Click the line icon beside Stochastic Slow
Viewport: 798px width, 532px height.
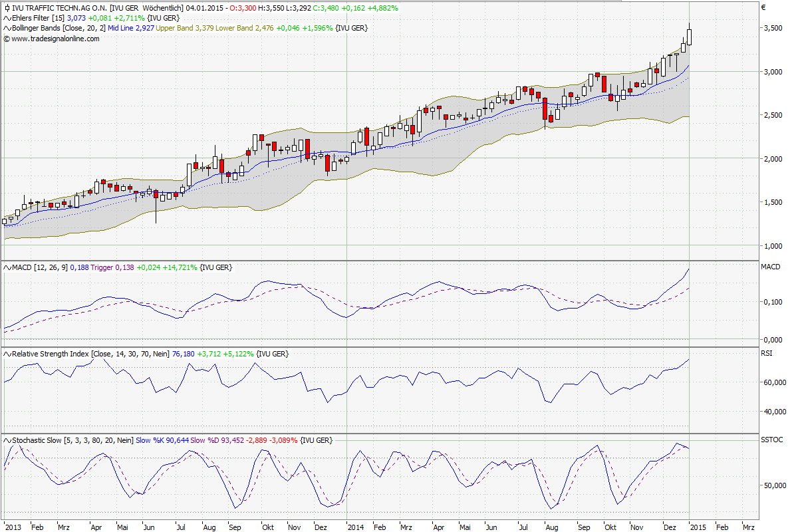pos(7,440)
